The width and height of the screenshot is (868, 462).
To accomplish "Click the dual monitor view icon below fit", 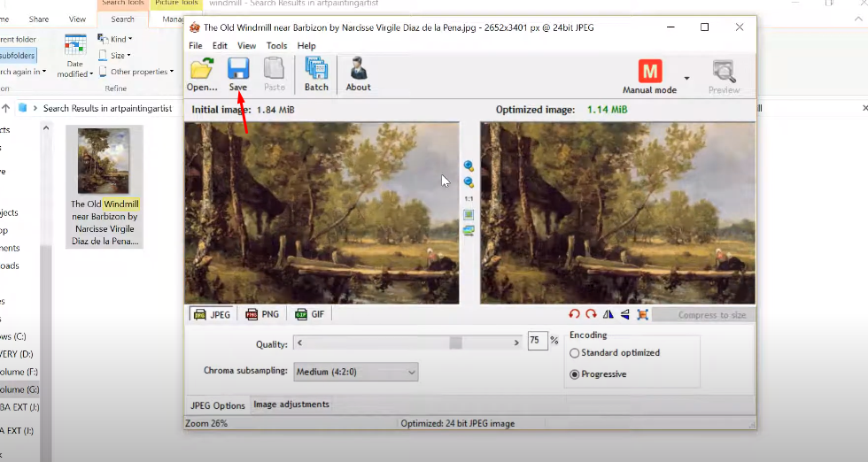I will (x=469, y=231).
